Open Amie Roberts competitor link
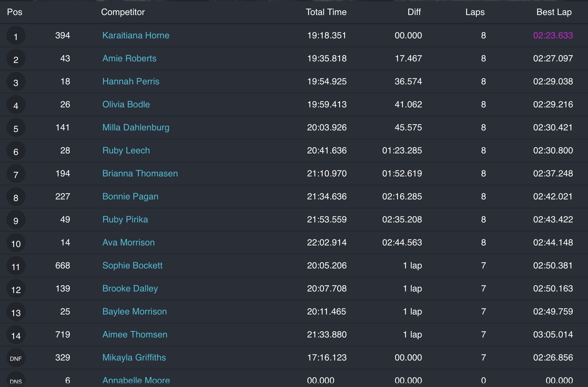Screen dimensions: 588x387 [x=129, y=58]
